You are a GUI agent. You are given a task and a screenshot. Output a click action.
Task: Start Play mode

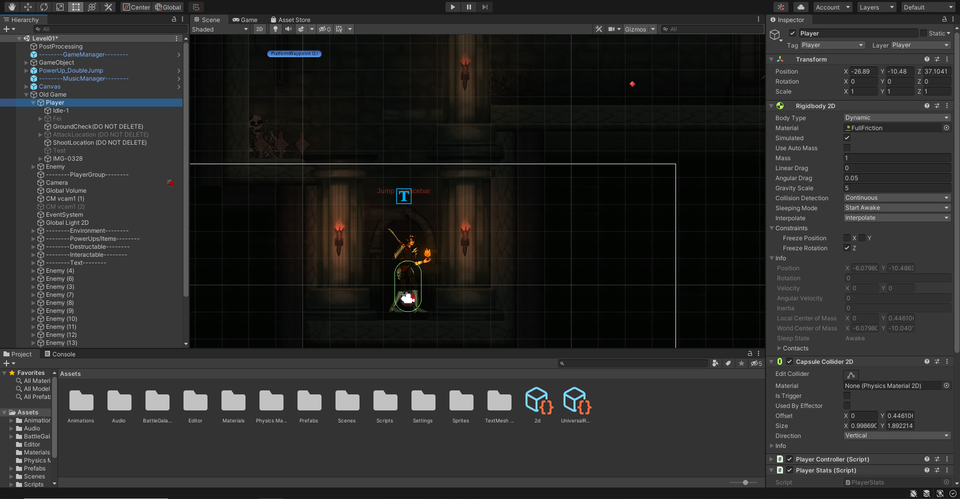(452, 7)
